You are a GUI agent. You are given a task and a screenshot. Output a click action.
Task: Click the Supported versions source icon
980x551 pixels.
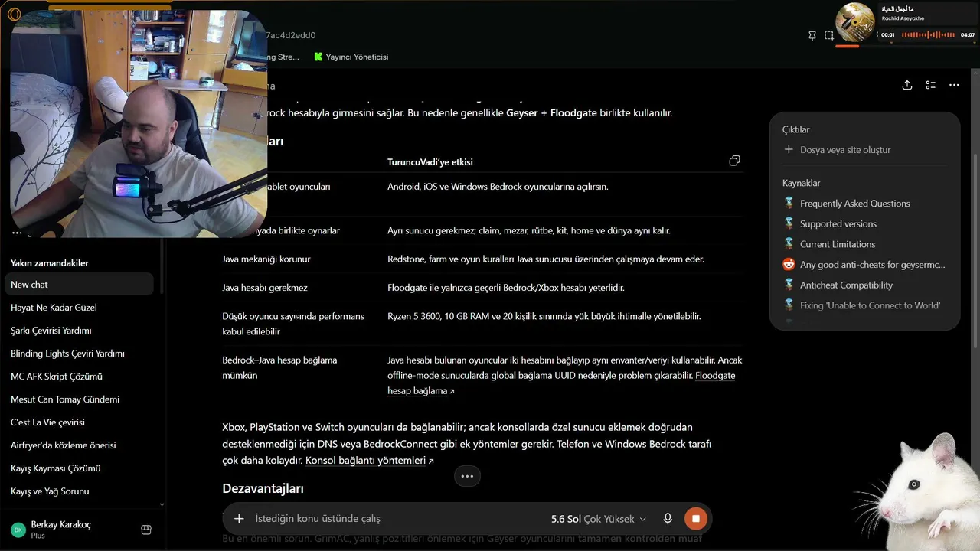789,223
